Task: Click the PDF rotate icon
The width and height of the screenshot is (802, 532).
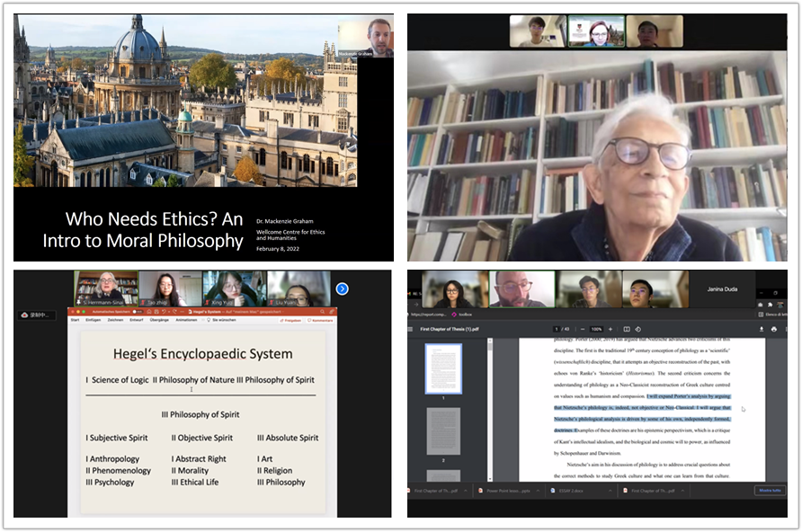Action: point(638,329)
